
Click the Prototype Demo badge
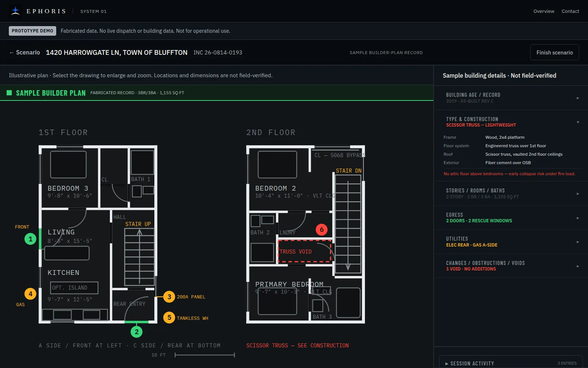[32, 31]
